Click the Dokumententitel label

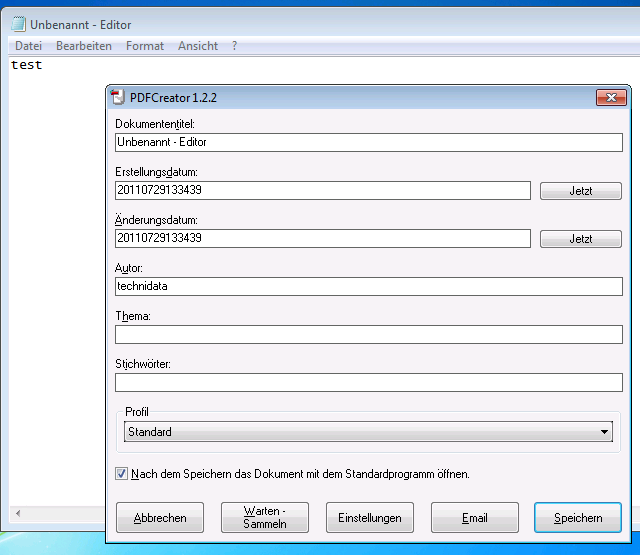pyautogui.click(x=155, y=124)
